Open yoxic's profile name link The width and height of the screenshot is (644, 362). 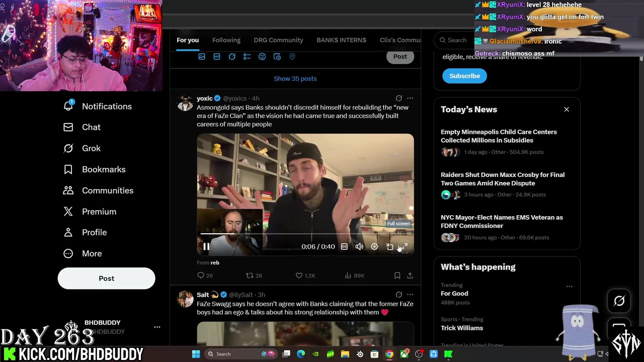(x=205, y=98)
